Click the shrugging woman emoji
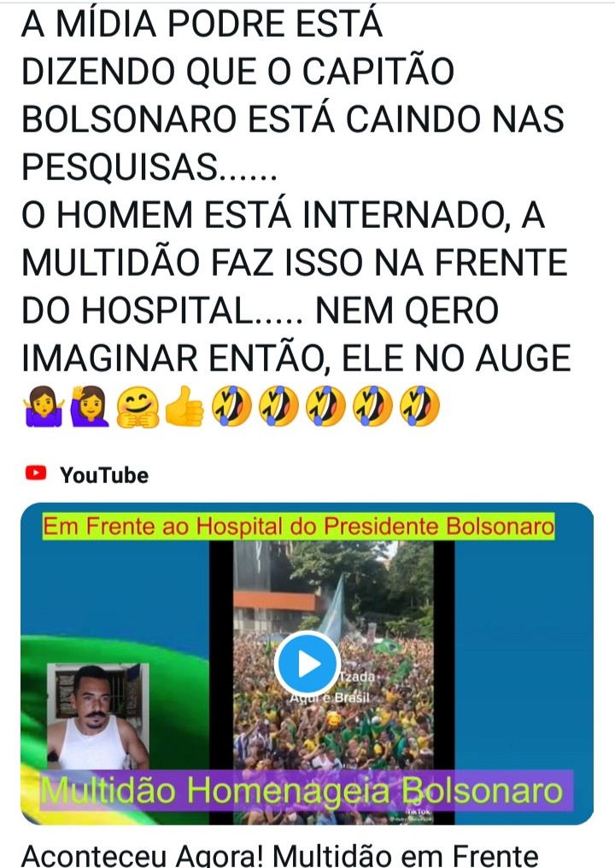The width and height of the screenshot is (615, 868). [44, 406]
